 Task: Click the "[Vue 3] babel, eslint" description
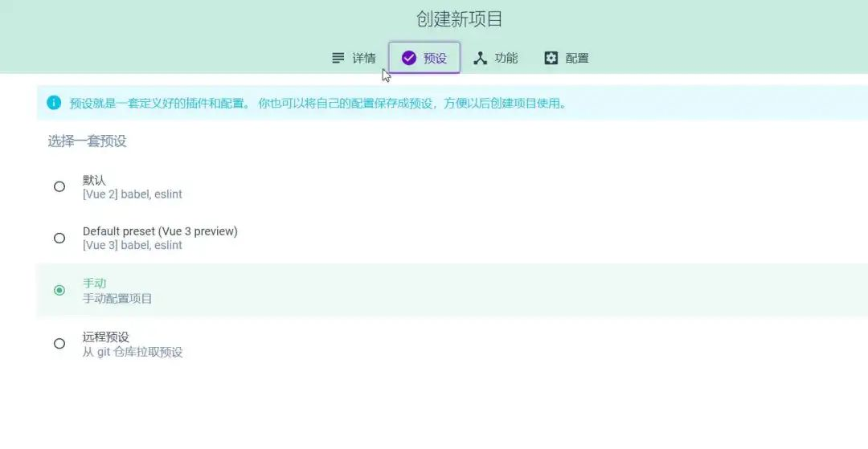click(133, 246)
